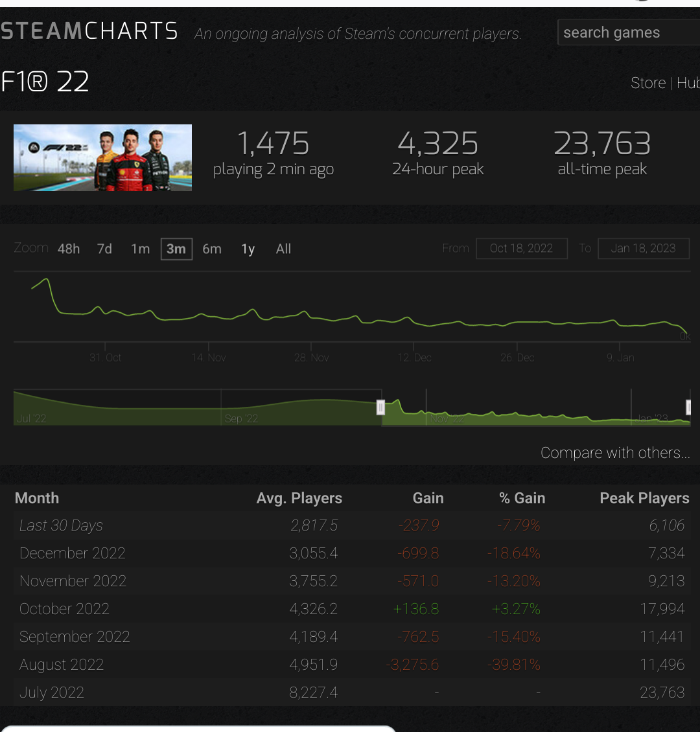
Task: Click the F1 22 game cover image
Action: tap(103, 157)
